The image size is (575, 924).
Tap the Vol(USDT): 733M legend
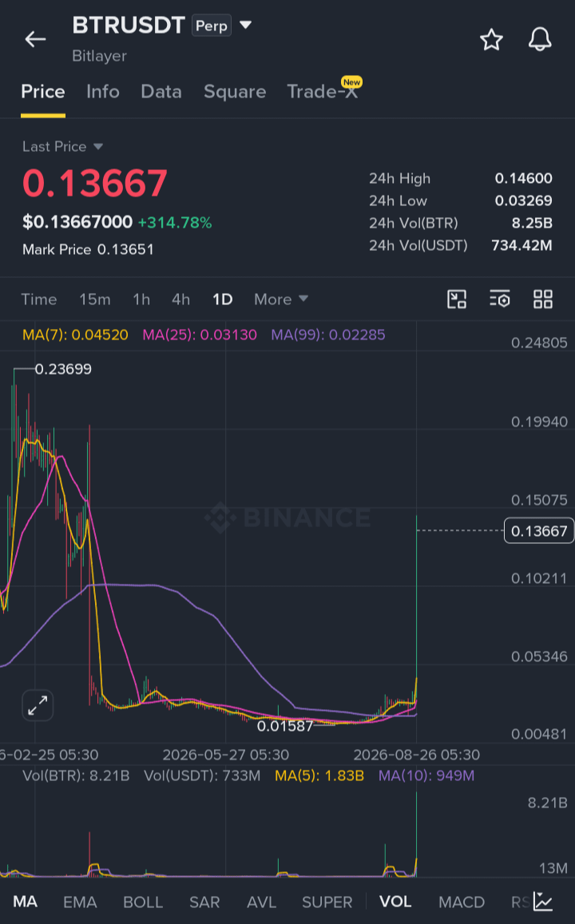pyautogui.click(x=202, y=775)
